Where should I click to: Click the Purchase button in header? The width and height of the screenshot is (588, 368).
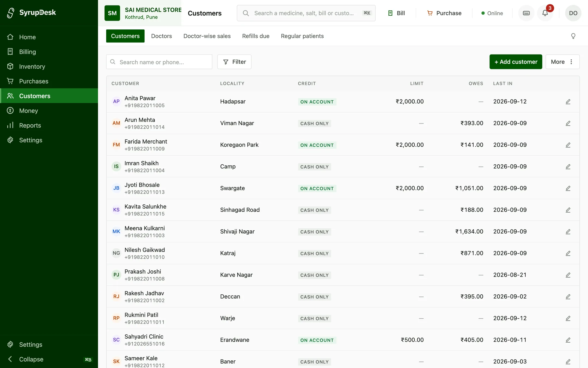click(x=444, y=13)
